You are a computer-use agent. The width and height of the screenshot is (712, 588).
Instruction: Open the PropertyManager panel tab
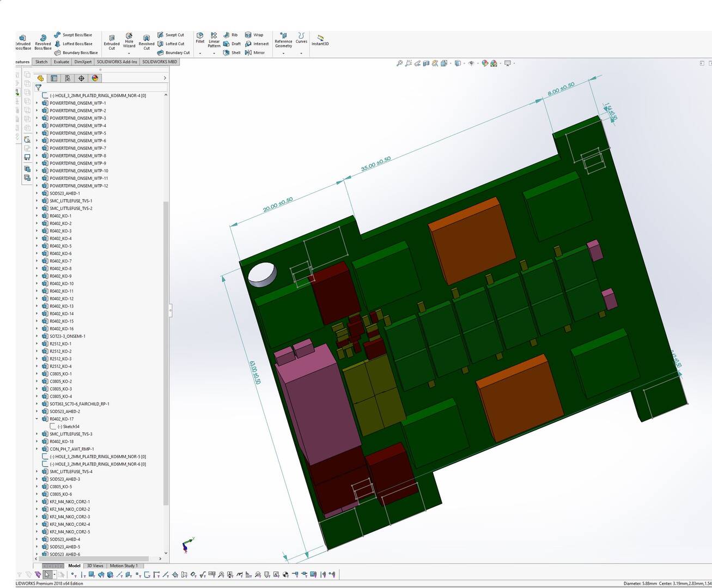click(x=54, y=78)
